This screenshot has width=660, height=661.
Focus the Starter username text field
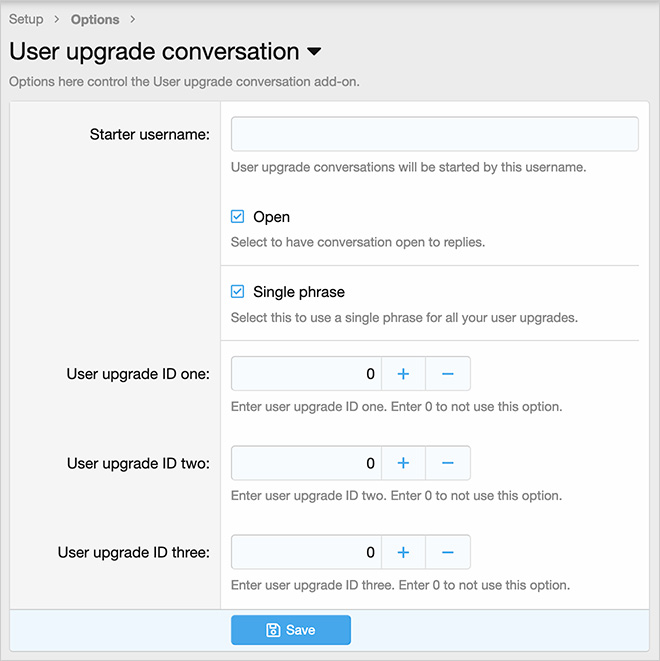434,134
